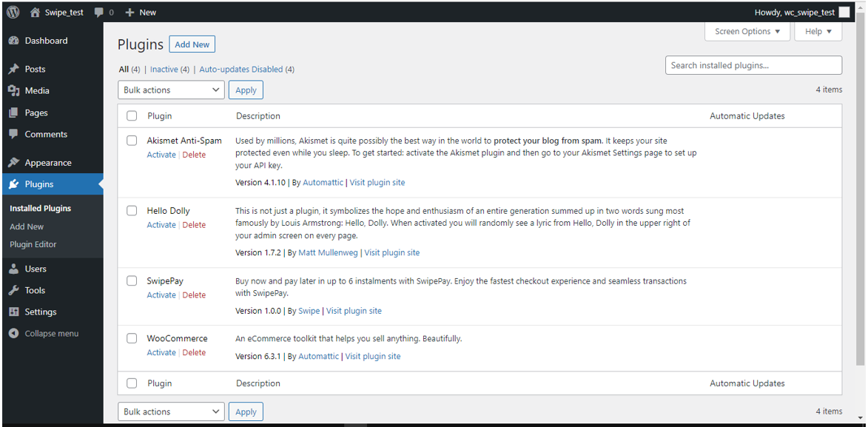Activate the WooCommerce plugin

coord(161,353)
